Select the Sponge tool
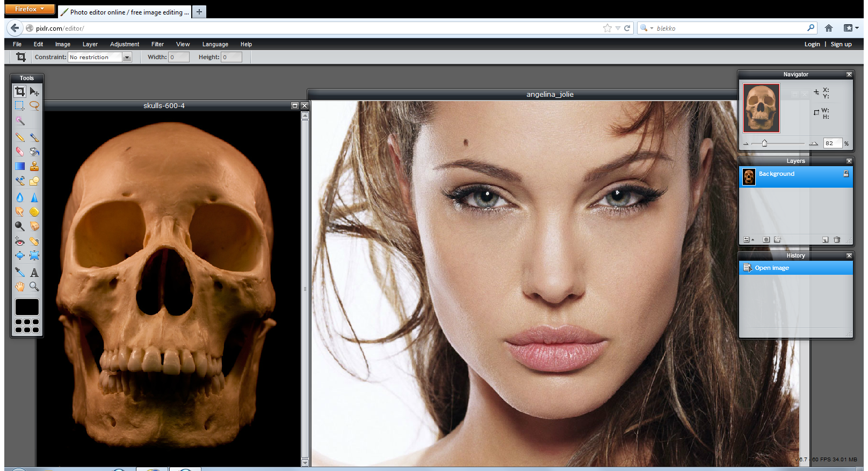The image size is (868, 471). click(34, 212)
